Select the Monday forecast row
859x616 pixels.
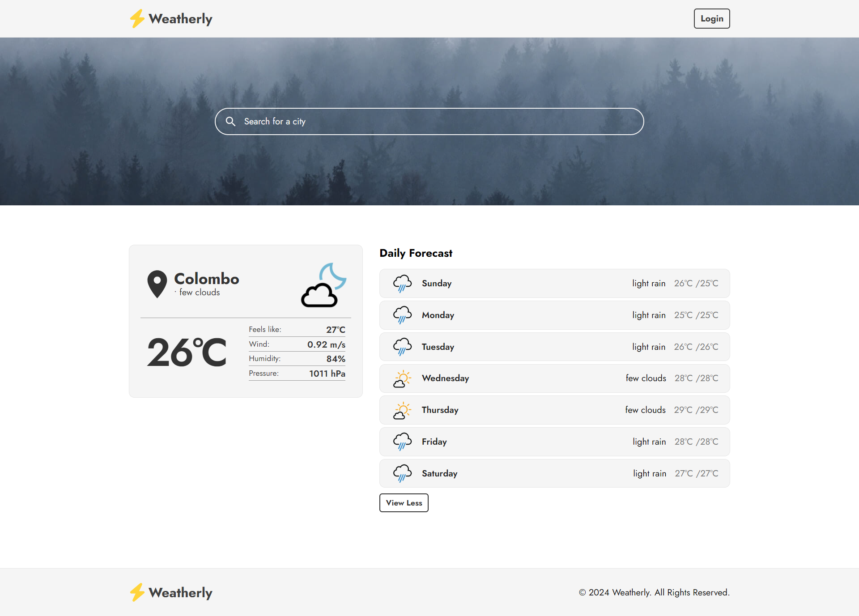pyautogui.click(x=554, y=315)
